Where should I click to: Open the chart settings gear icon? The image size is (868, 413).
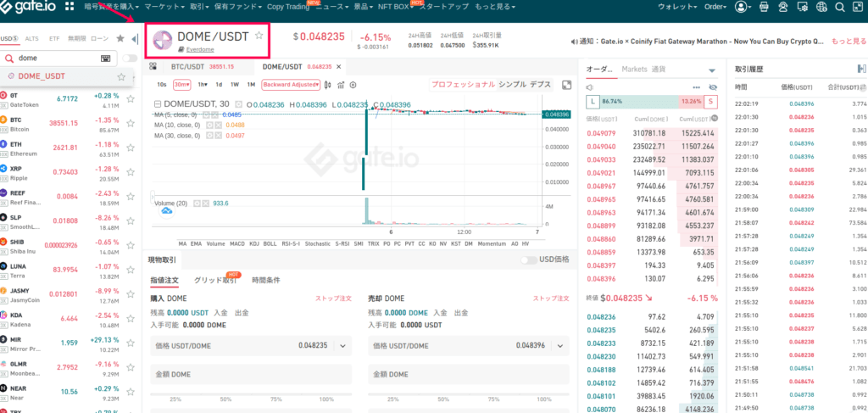point(353,85)
